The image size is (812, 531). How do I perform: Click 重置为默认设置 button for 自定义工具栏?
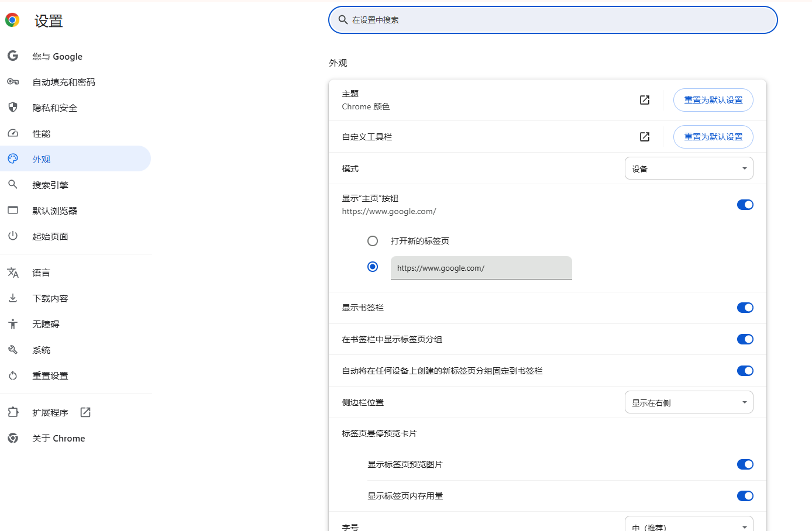[713, 137]
